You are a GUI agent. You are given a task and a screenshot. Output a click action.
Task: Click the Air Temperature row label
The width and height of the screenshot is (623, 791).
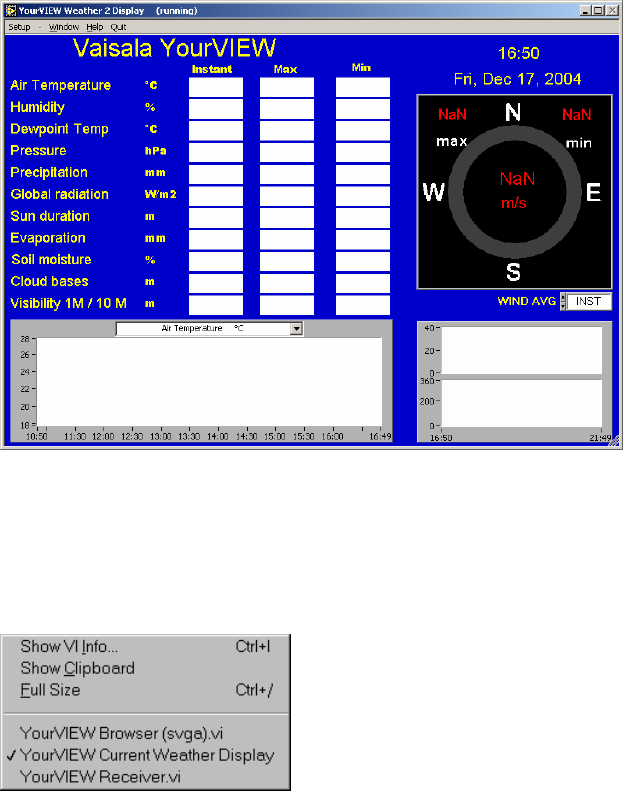[x=61, y=85]
